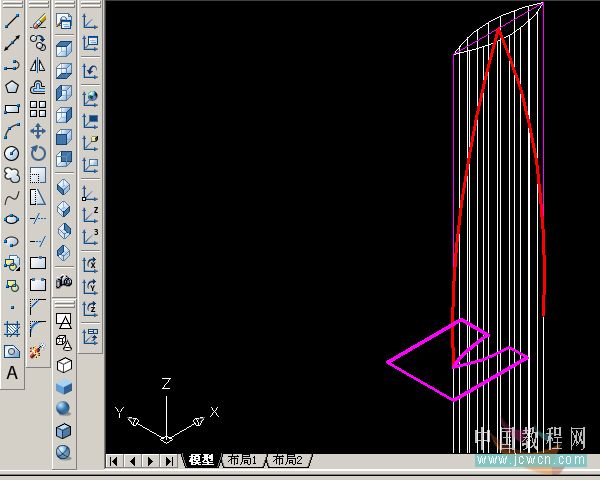Click the Camera view icon
600x480 pixels.
click(x=64, y=282)
